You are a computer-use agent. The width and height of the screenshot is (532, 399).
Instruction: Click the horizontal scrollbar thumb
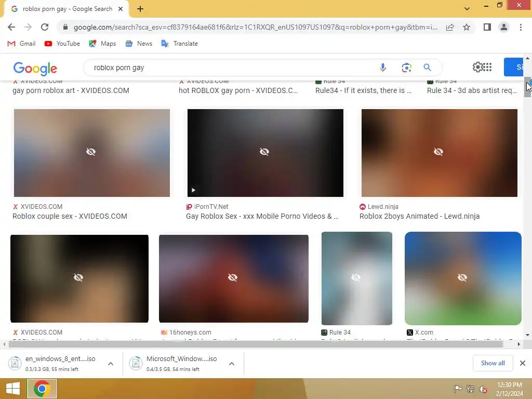(256, 344)
